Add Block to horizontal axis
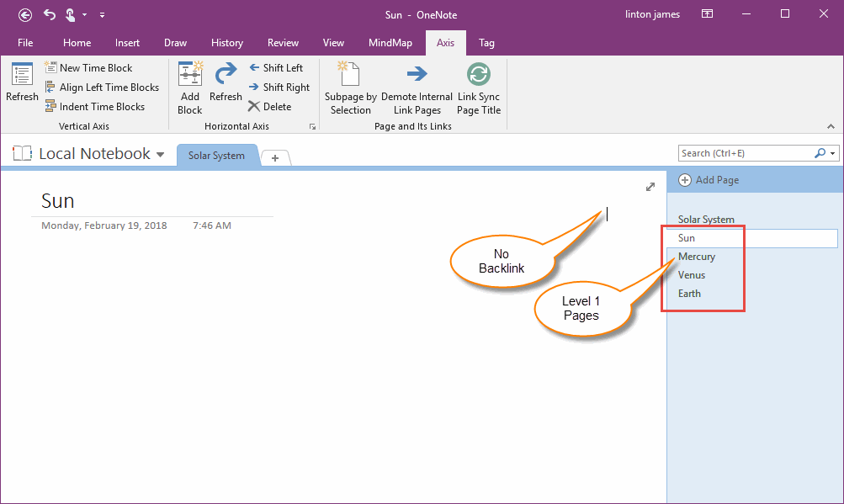This screenshot has width=844, height=504. click(x=190, y=88)
